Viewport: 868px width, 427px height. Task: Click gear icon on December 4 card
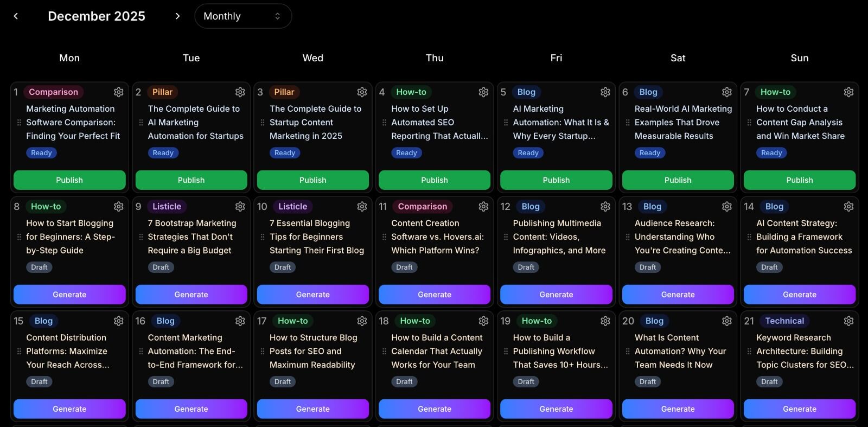tap(483, 92)
